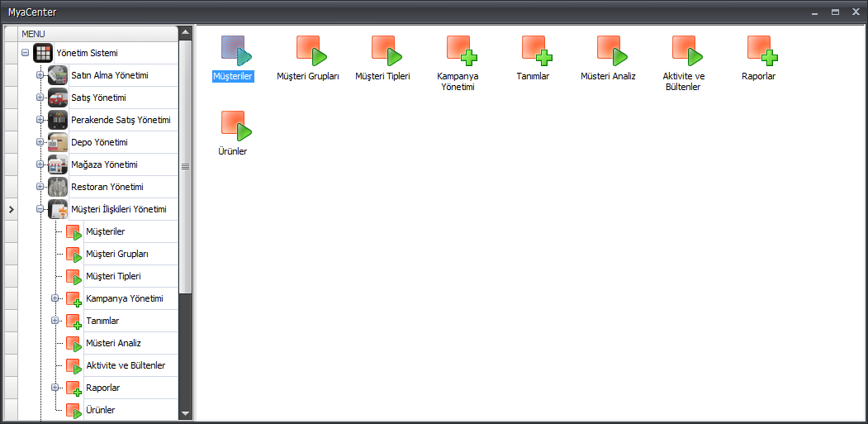868x424 pixels.
Task: Open Müsteri Analiz large icon
Action: point(608,51)
